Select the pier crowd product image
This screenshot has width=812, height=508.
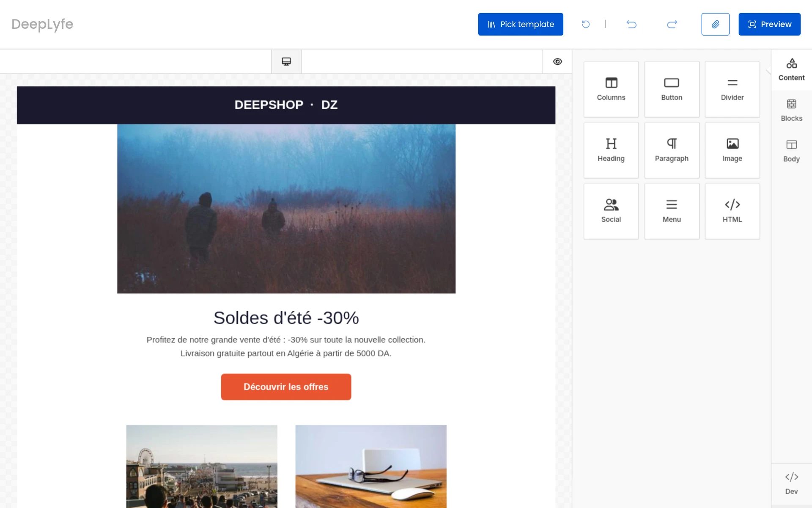click(202, 467)
